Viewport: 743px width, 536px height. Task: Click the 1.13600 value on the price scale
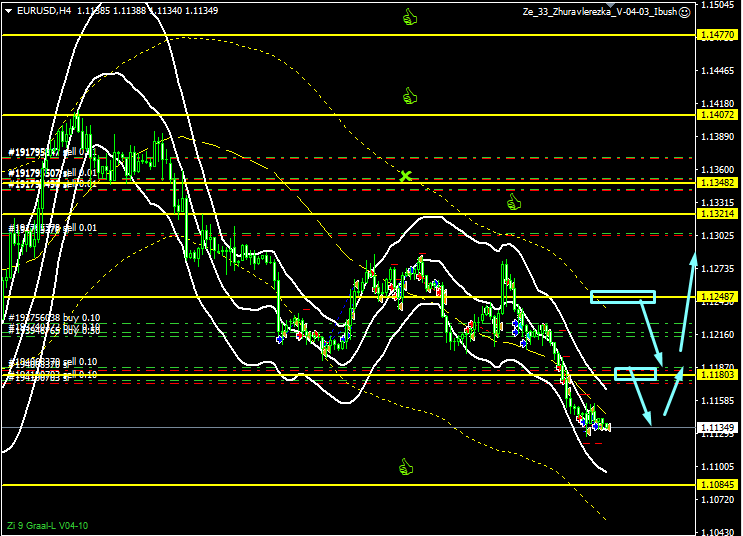(x=717, y=169)
